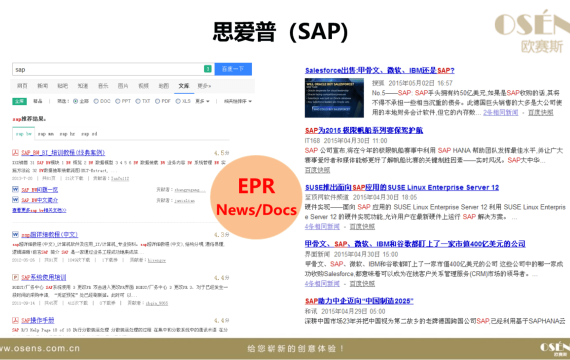Viewport: 570px width, 360px height.
Task: Click the Salesforce news thumbnail image
Action: click(334, 98)
